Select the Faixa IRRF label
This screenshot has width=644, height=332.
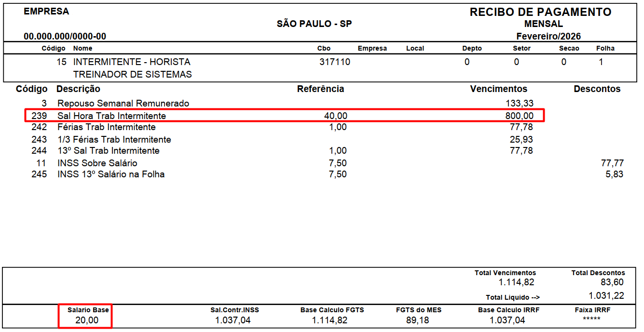(593, 310)
